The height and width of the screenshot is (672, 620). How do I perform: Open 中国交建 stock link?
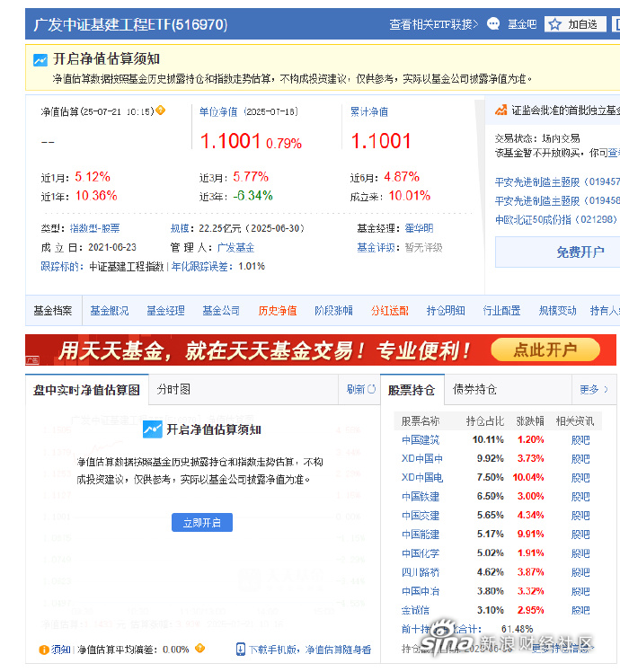(421, 515)
